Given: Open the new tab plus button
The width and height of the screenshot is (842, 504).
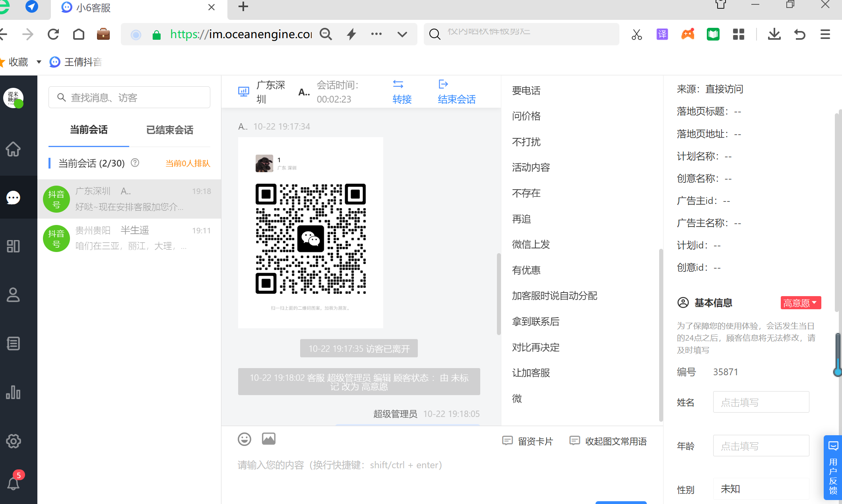Looking at the screenshot, I should (x=243, y=6).
